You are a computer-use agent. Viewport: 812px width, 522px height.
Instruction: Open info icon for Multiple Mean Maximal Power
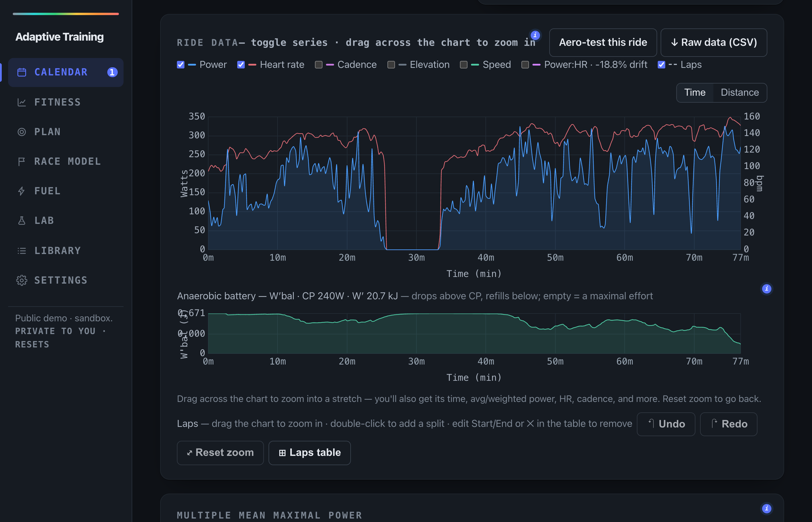click(x=766, y=508)
